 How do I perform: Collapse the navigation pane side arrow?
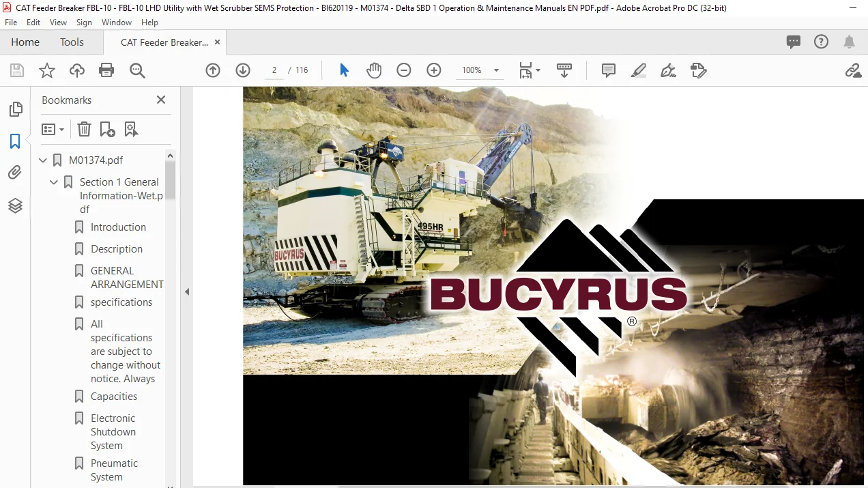187,292
